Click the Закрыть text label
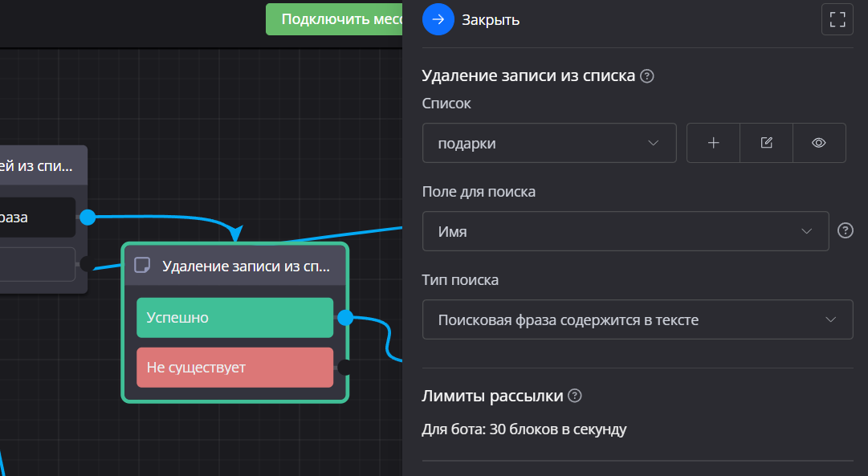Screen dimensions: 868x476 tap(491, 20)
